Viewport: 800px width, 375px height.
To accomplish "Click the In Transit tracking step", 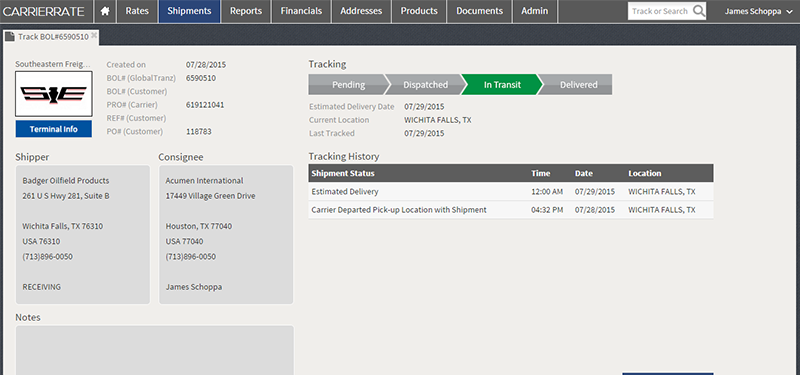I will coord(502,85).
